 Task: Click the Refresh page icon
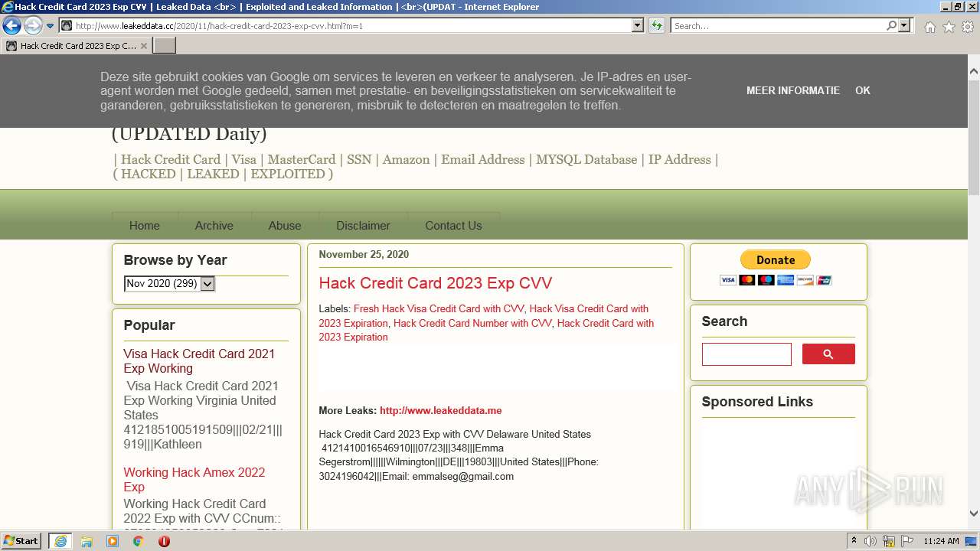(x=656, y=25)
